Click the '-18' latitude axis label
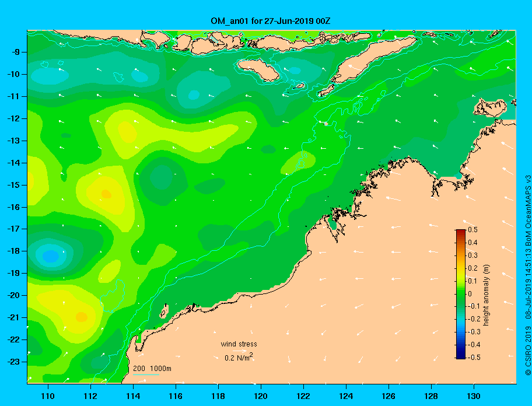This screenshot has height=406, width=532. point(14,251)
